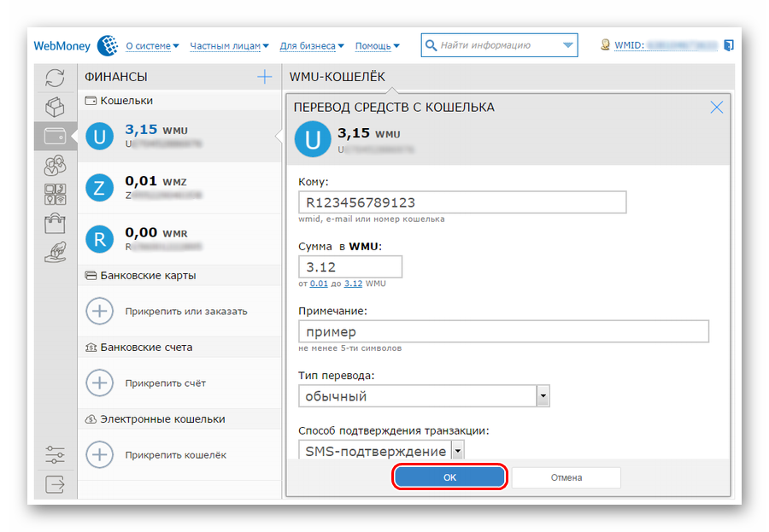Open the О системе menu
The image size is (769, 532).
click(x=152, y=45)
